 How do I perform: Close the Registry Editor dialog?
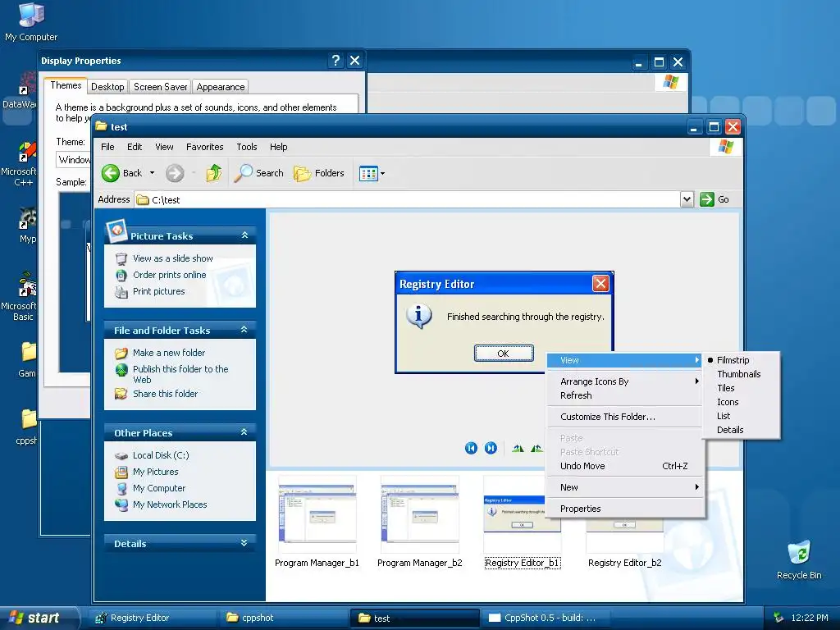coord(600,283)
